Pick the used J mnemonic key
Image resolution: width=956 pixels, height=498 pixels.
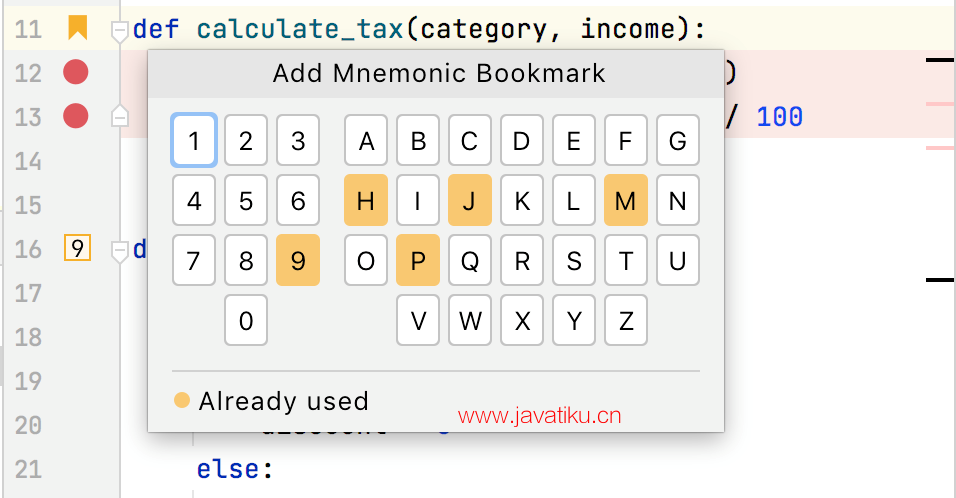[470, 200]
